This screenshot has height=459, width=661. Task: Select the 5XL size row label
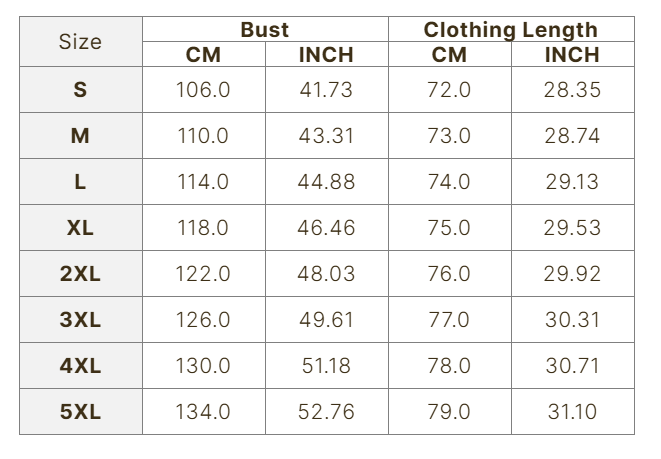pos(80,412)
